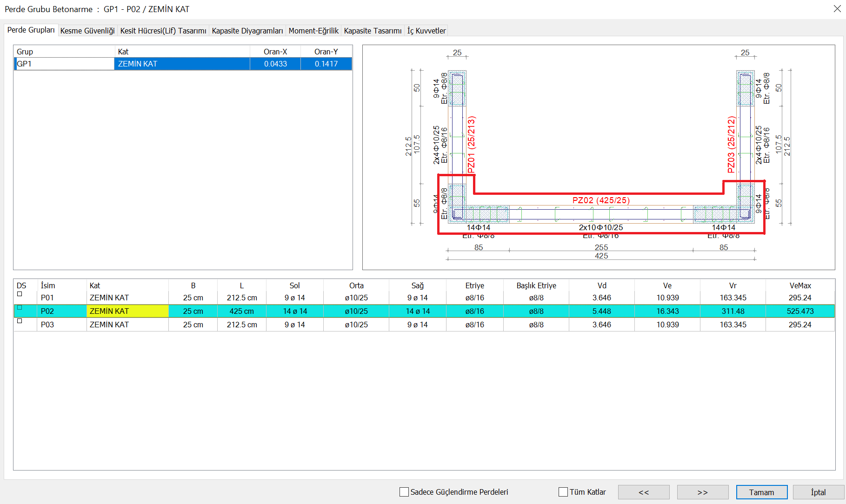Enable Sadece Güçlendirme Perdeleri checkbox
This screenshot has width=846, height=504.
(x=404, y=492)
